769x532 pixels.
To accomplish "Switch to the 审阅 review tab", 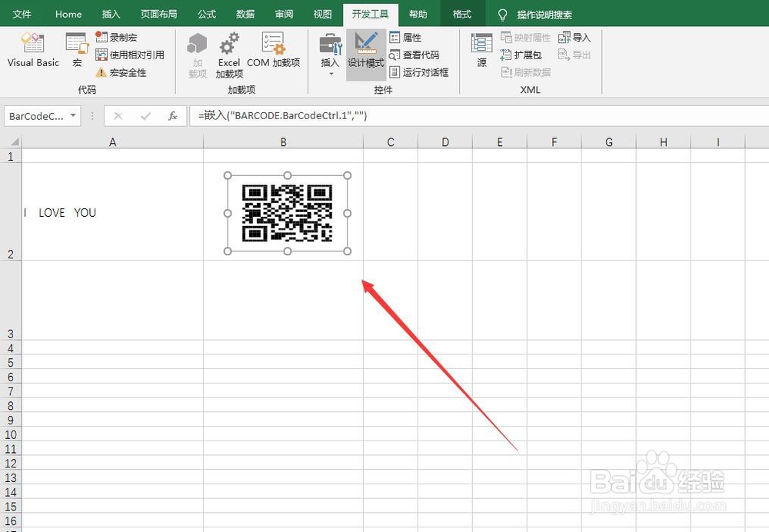I will (284, 14).
